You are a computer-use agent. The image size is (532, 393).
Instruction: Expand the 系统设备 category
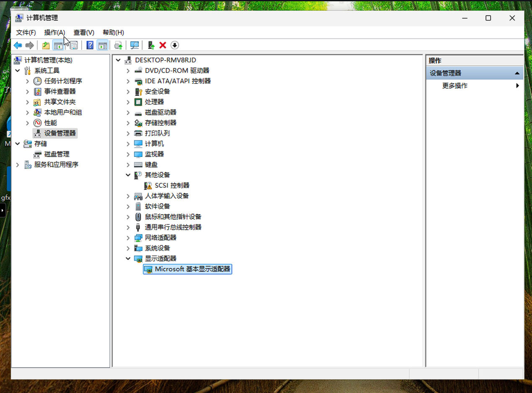pos(128,248)
